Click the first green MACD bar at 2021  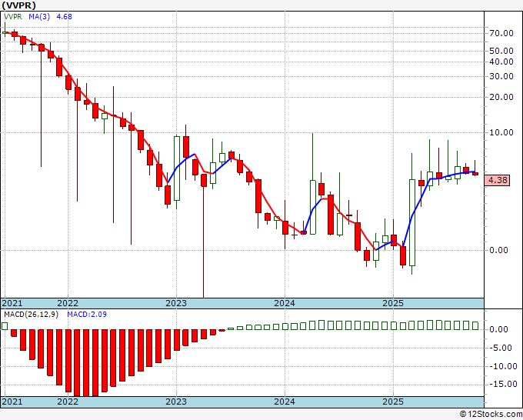tap(5, 326)
